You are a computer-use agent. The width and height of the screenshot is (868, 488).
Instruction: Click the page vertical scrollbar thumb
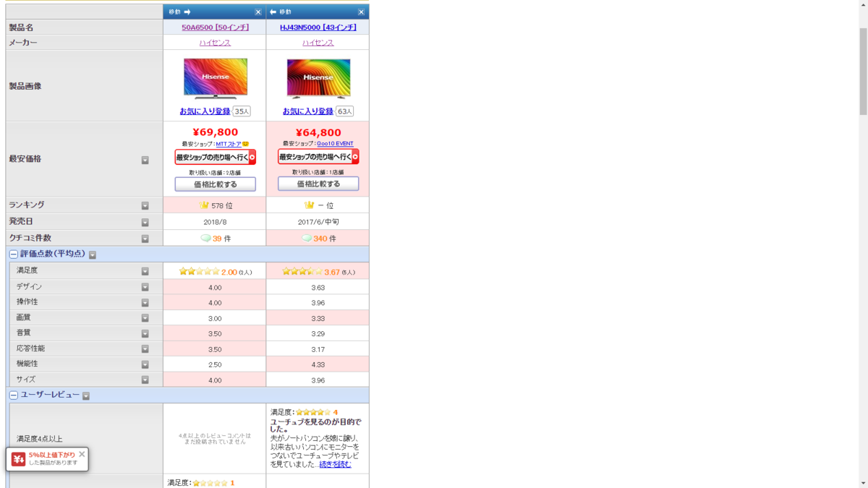863,71
